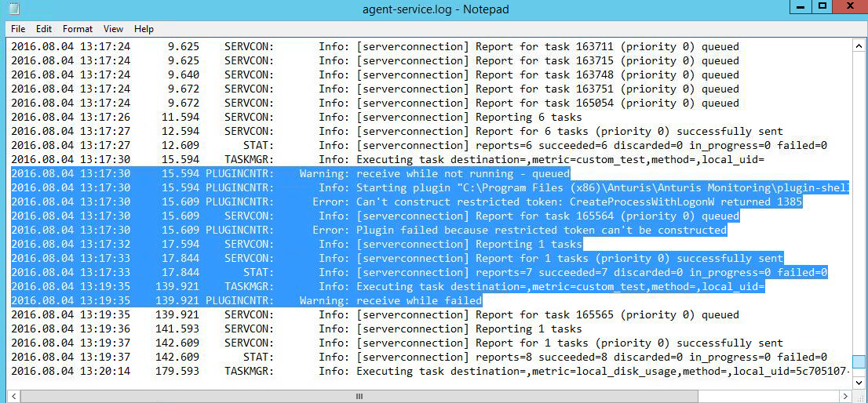Open the Edit menu

[44, 29]
